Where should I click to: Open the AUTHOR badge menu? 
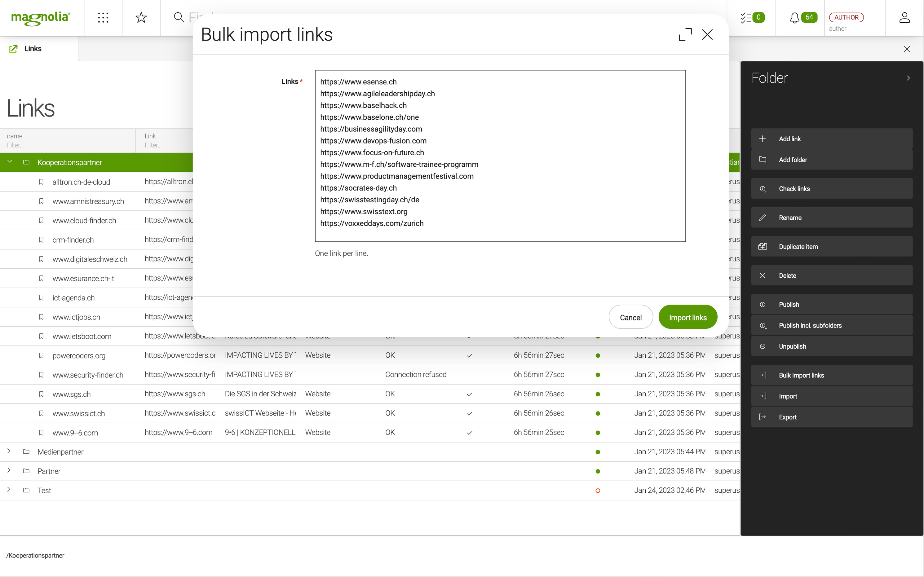tap(846, 17)
